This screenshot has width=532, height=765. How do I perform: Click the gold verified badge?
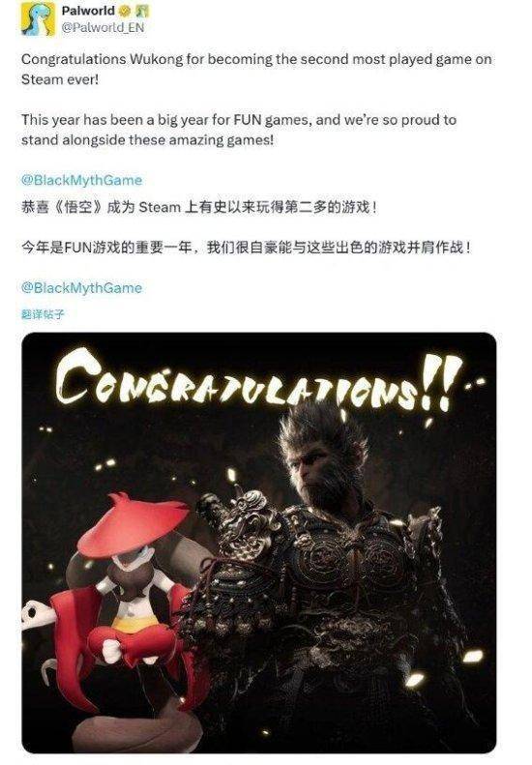pyautogui.click(x=125, y=11)
